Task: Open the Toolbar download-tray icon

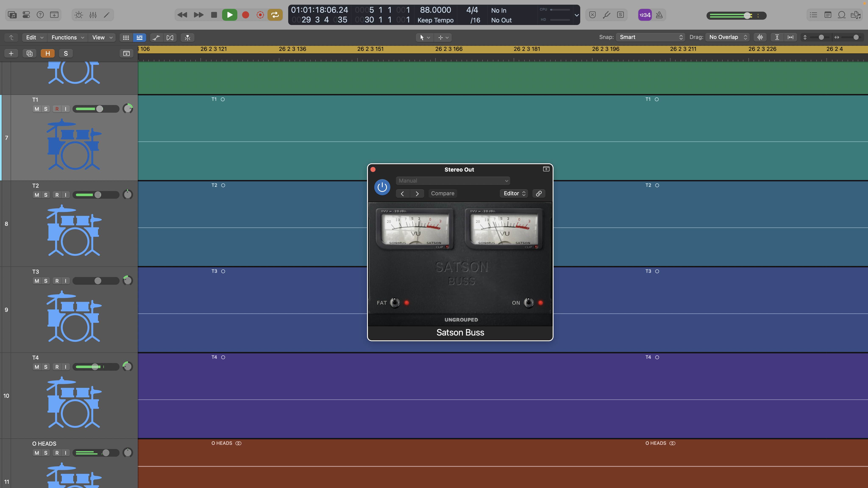Action: tap(54, 15)
